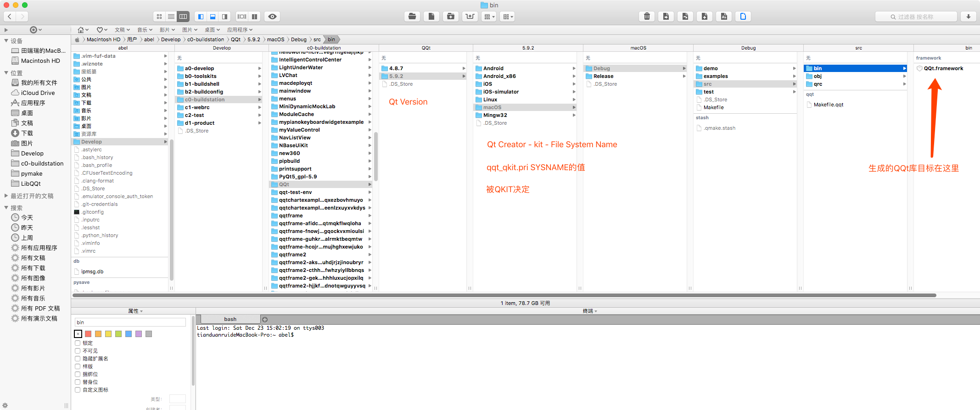Tick the 样版 checkbox
The image size is (980, 410).
tap(78, 366)
